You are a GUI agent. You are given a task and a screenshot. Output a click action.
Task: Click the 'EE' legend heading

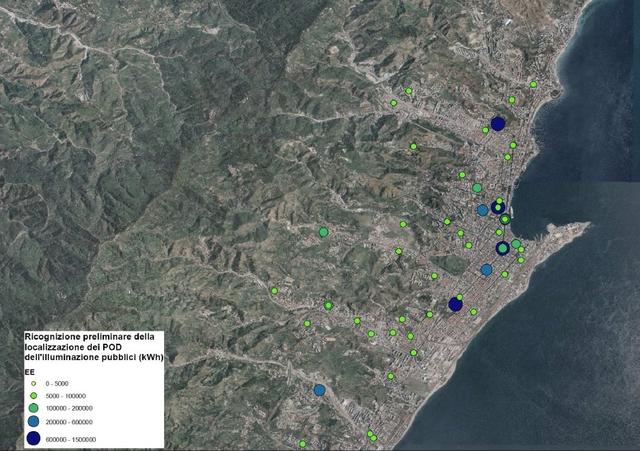pos(29,371)
